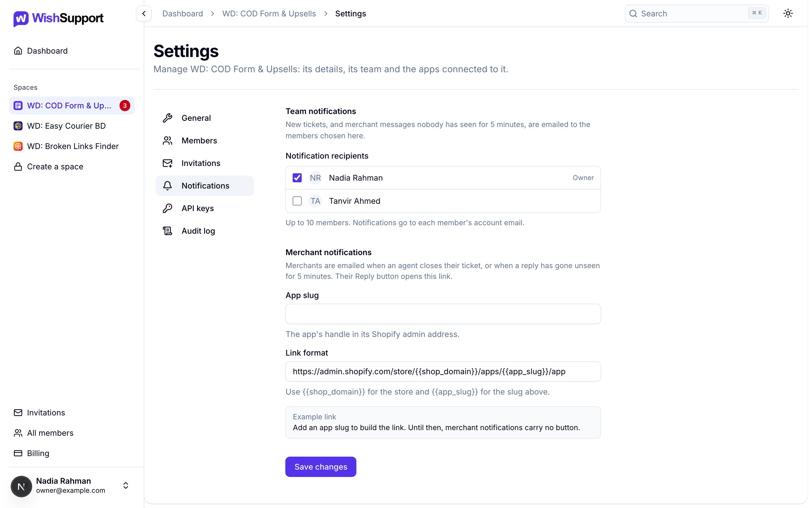
Task: Click the Tanvir Ahmed name text
Action: (354, 201)
